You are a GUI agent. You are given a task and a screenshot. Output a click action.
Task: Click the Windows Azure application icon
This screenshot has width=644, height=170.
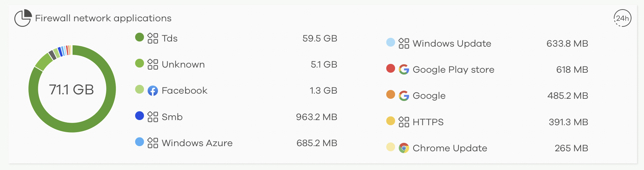153,143
